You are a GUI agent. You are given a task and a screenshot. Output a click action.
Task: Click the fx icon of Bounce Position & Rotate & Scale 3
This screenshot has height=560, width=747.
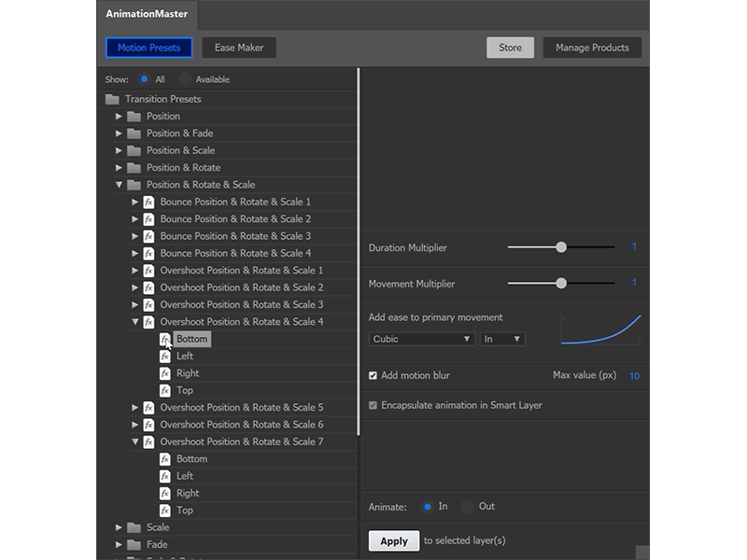tap(149, 236)
